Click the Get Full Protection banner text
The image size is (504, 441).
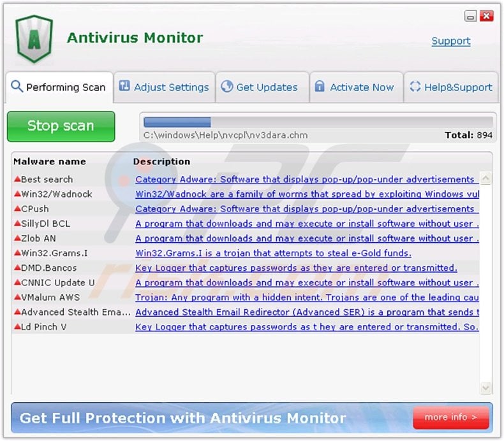click(x=182, y=418)
